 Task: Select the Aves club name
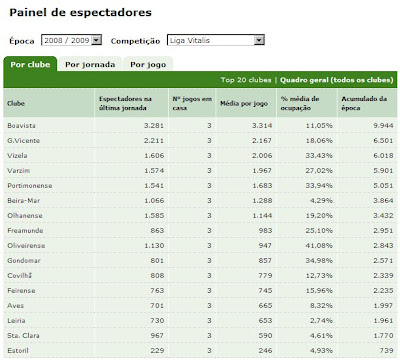[x=16, y=306]
